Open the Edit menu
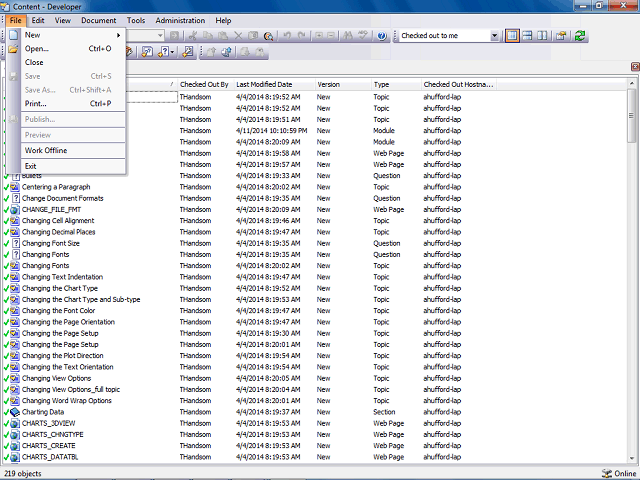Image resolution: width=640 pixels, height=480 pixels. pyautogui.click(x=38, y=20)
